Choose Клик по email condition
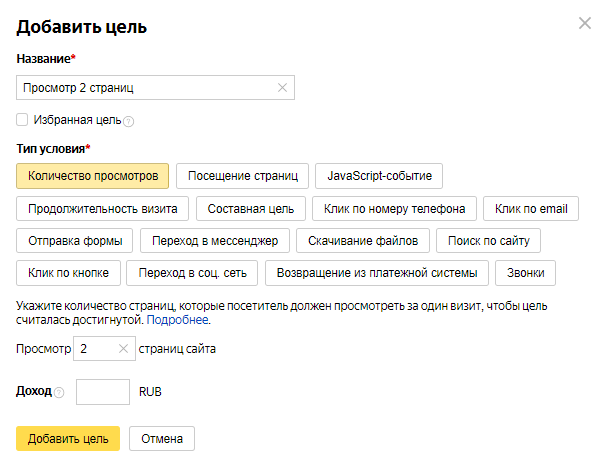 531,209
